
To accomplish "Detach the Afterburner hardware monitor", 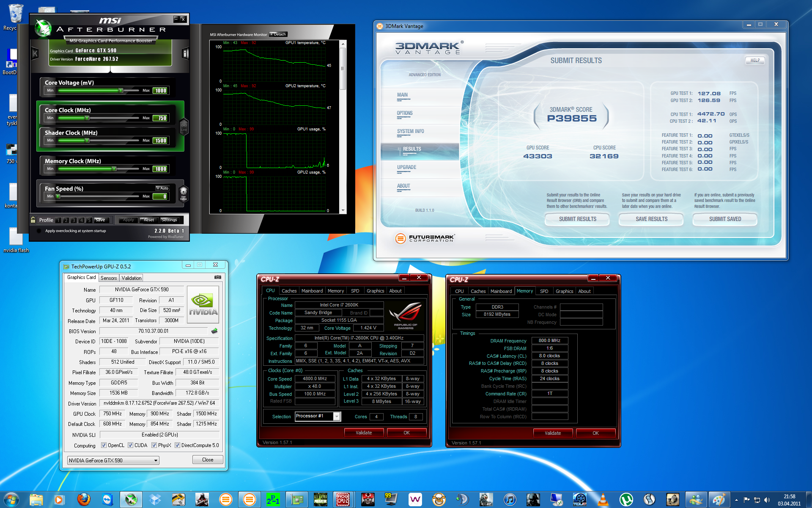I will 278,34.
